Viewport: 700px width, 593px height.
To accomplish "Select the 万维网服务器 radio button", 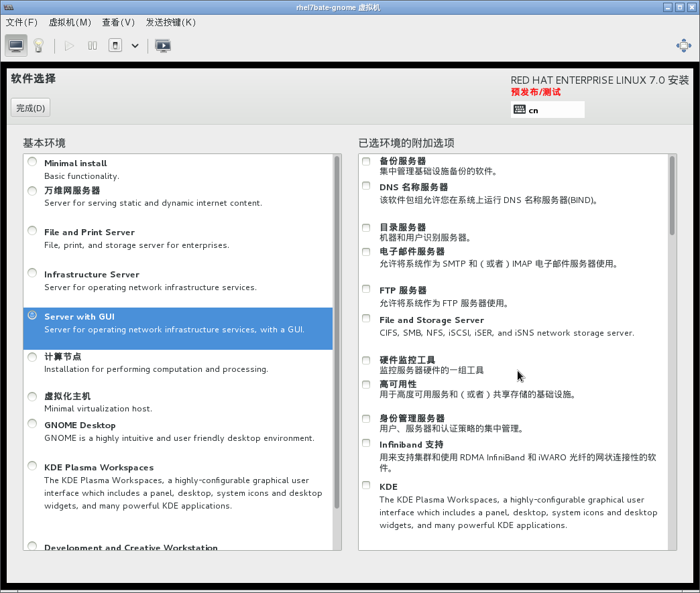I will coord(32,191).
